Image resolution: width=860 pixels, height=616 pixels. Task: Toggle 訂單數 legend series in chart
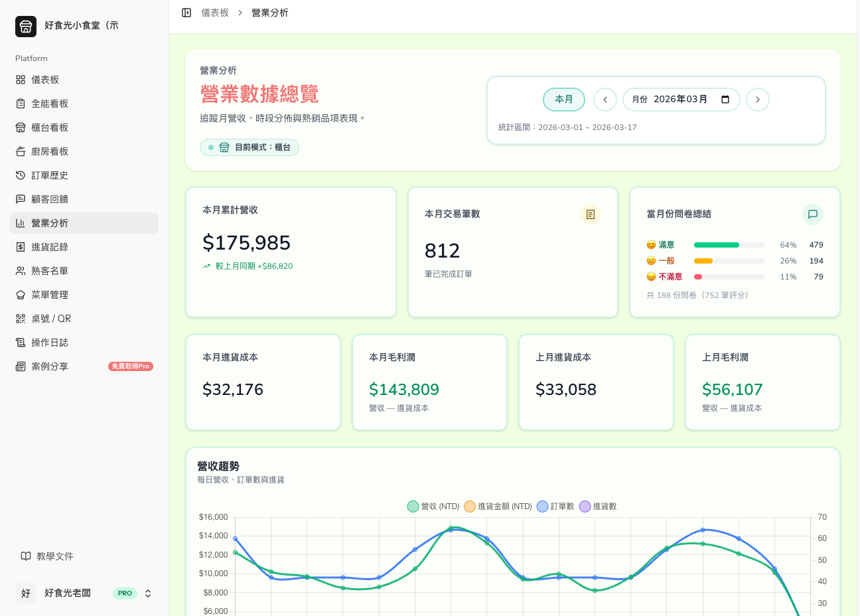(x=555, y=506)
